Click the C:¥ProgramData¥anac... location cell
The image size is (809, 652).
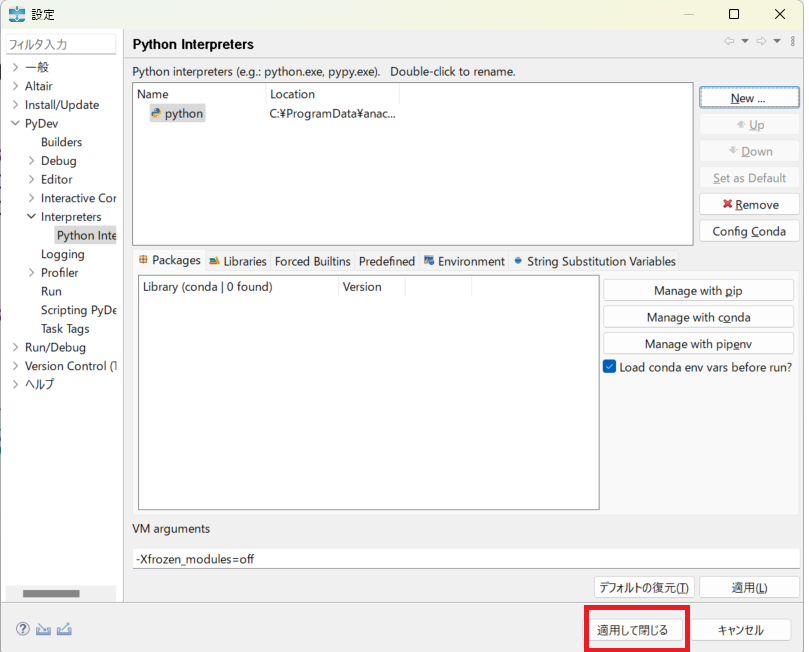[332, 113]
